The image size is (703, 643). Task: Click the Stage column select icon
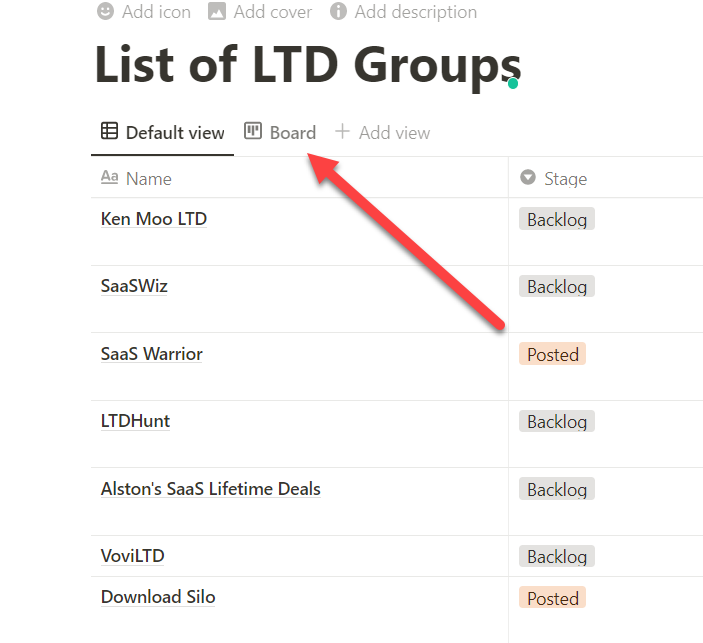coord(528,178)
